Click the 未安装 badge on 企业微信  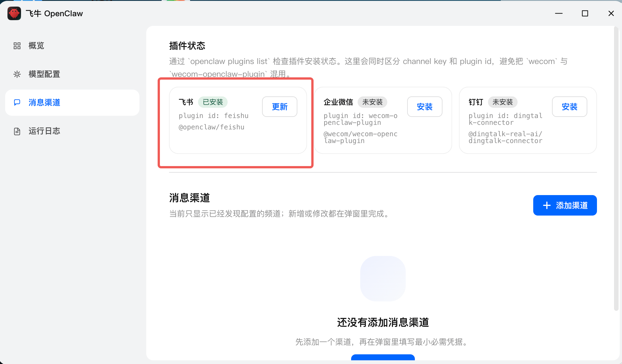click(x=372, y=102)
